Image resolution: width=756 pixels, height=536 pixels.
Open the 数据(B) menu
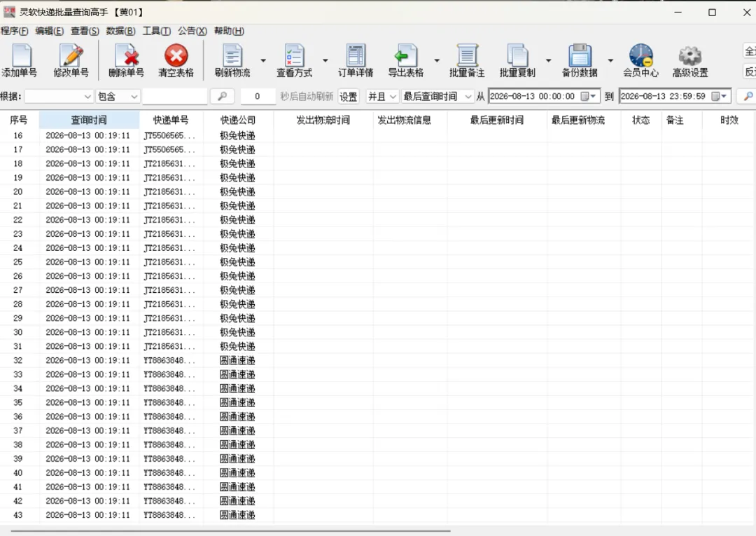pyautogui.click(x=120, y=31)
